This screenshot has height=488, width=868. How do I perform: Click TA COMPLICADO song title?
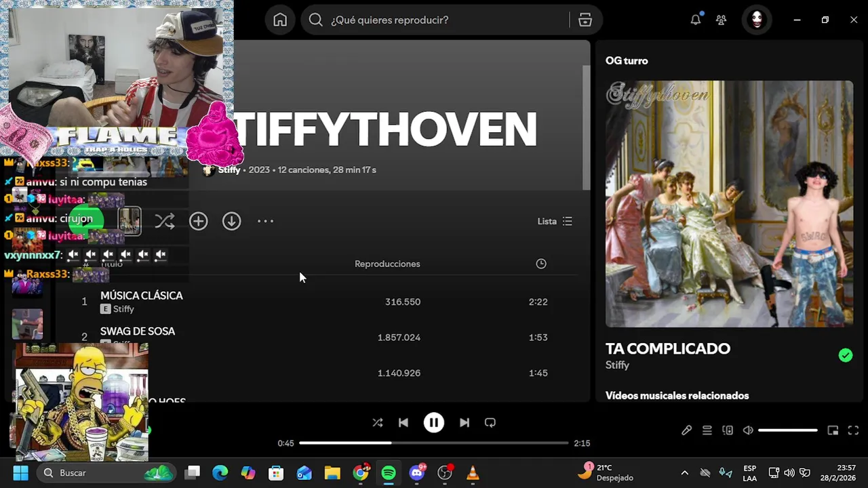[667, 348]
